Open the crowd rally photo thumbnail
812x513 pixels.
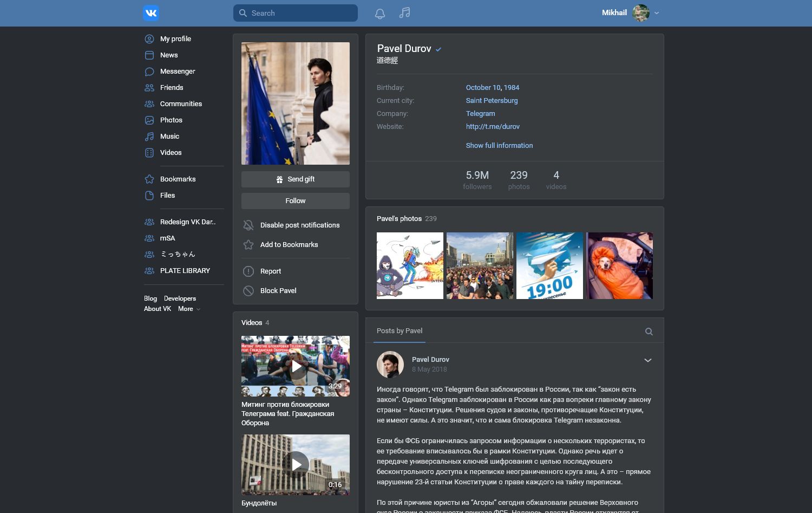click(480, 266)
